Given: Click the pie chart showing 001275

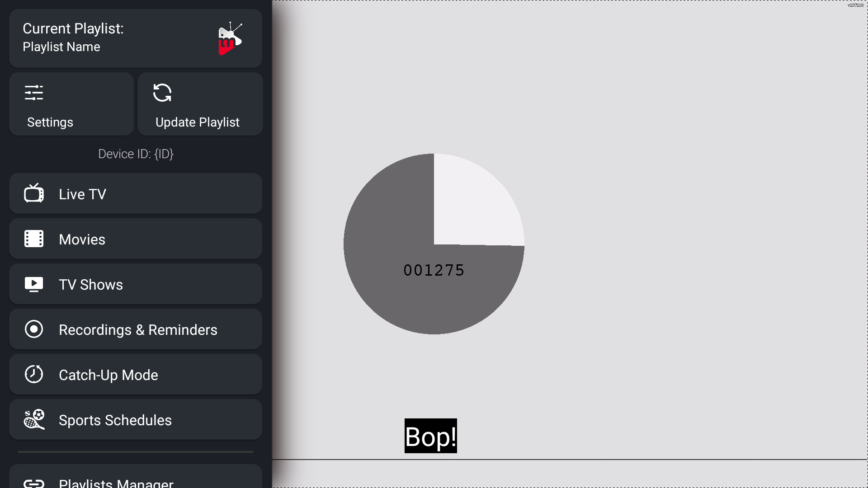Looking at the screenshot, I should (x=434, y=244).
